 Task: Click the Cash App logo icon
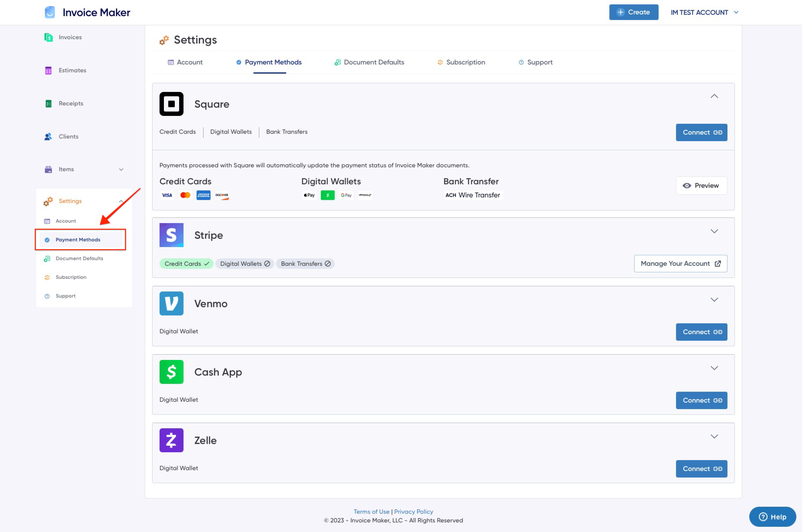pyautogui.click(x=171, y=372)
